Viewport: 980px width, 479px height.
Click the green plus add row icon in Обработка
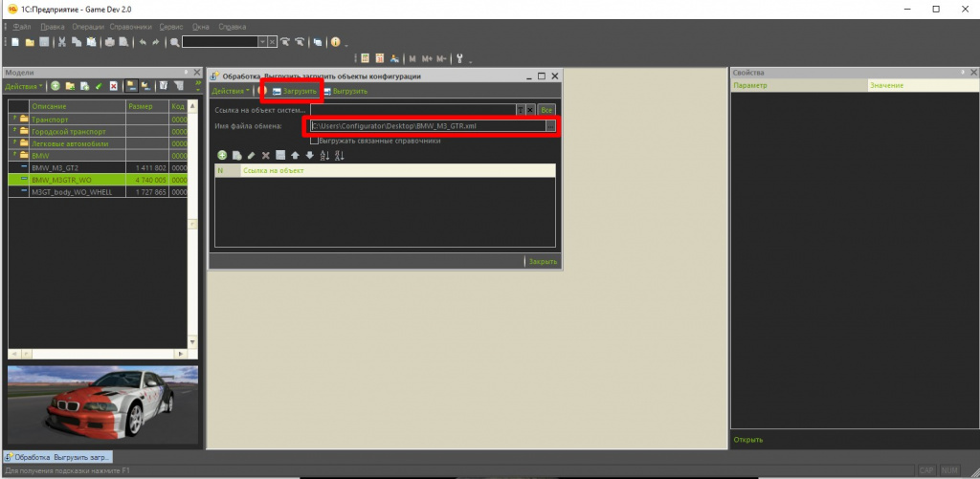(222, 155)
